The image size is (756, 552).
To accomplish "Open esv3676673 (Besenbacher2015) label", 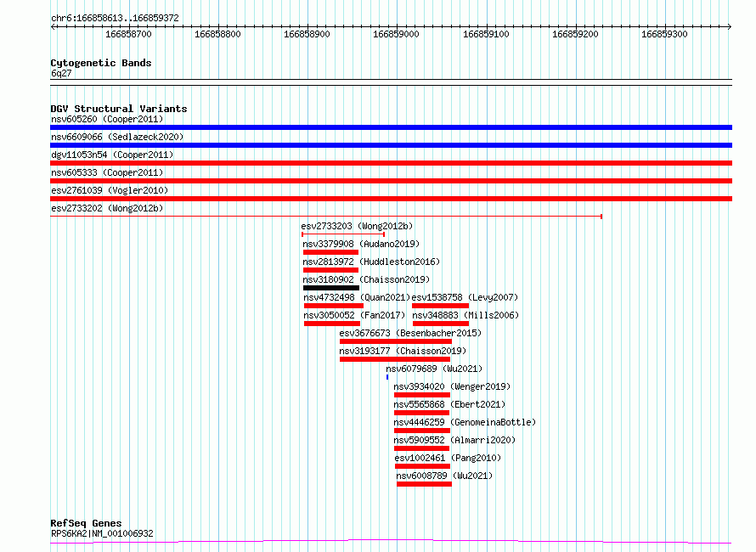I will tap(410, 333).
